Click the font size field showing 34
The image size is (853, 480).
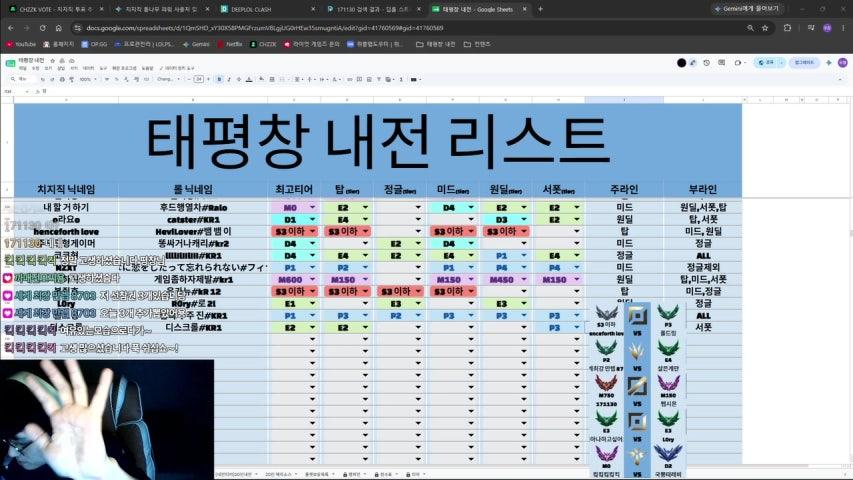coord(199,79)
